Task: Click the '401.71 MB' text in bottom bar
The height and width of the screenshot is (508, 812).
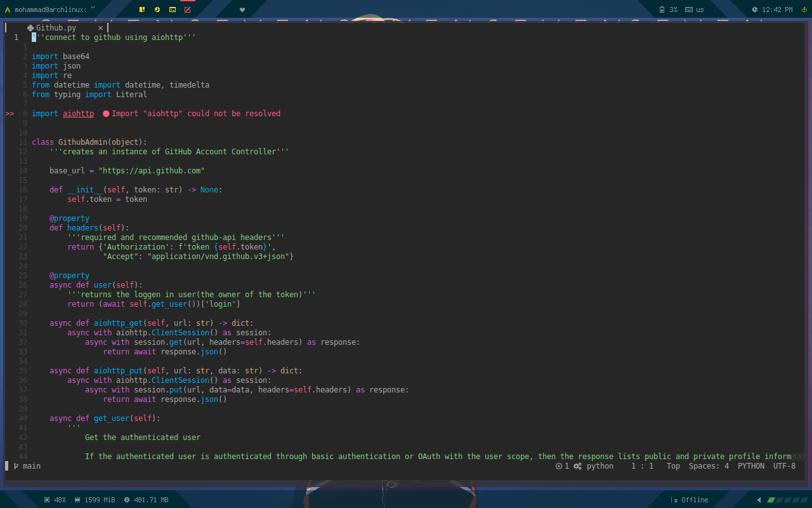Action: [151, 500]
